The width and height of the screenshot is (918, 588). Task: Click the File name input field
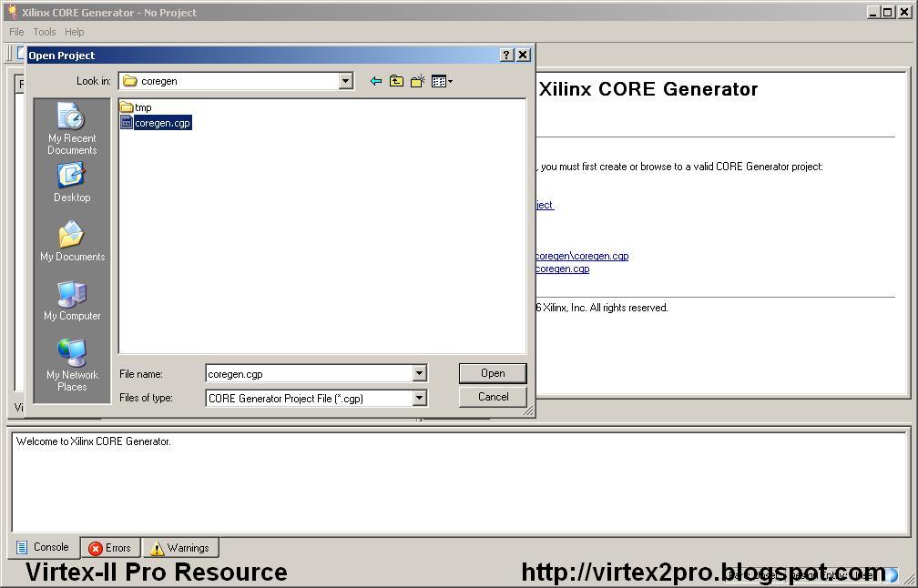(x=309, y=373)
